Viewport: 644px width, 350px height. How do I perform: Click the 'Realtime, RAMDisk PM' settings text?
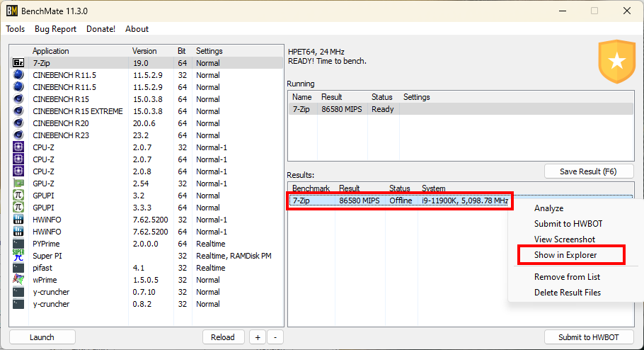pos(234,256)
